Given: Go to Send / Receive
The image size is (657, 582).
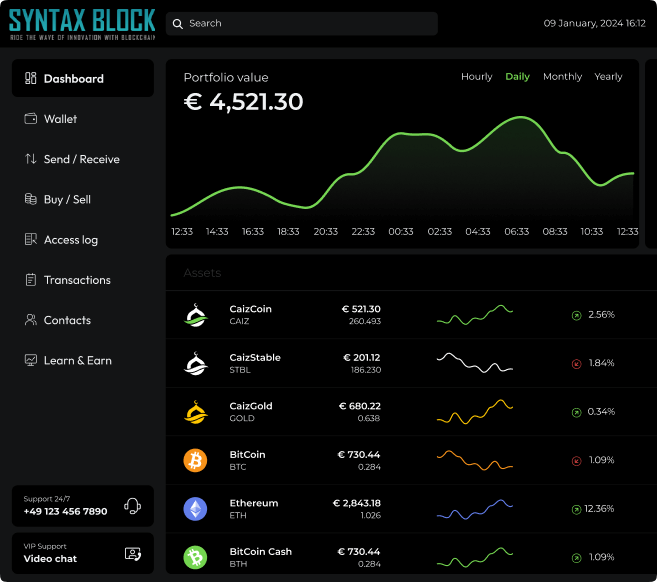Looking at the screenshot, I should click(81, 159).
